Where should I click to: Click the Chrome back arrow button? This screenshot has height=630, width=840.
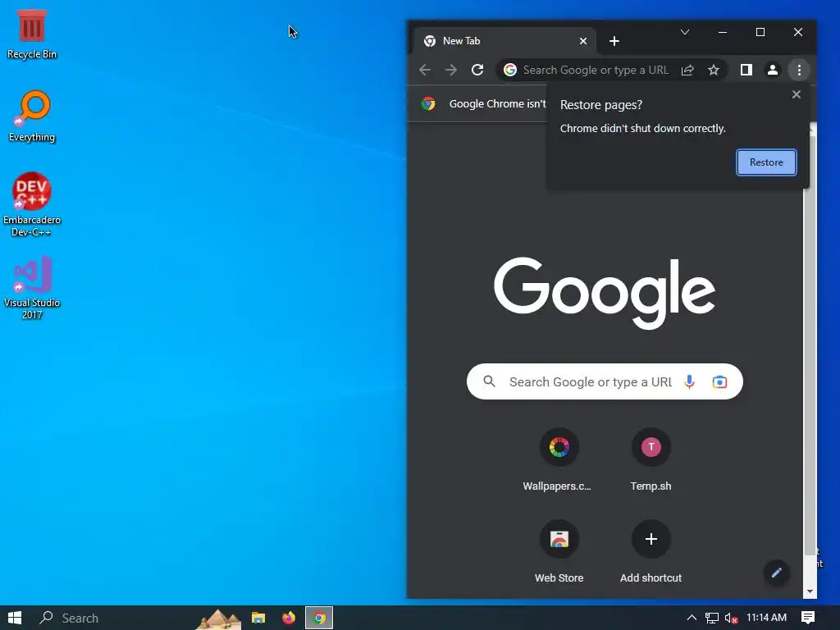click(425, 70)
